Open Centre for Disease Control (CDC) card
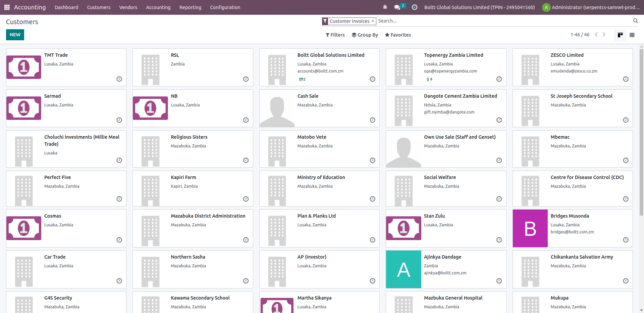 click(x=573, y=189)
